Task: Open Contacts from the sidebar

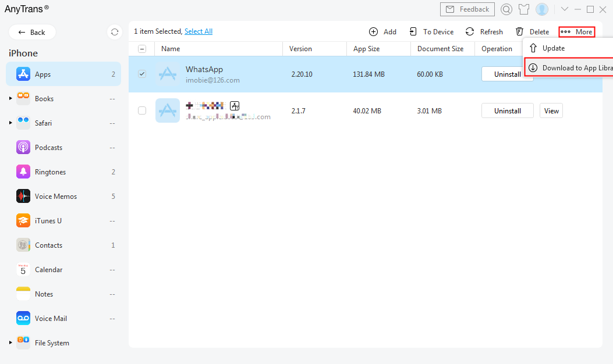Action: (48, 245)
